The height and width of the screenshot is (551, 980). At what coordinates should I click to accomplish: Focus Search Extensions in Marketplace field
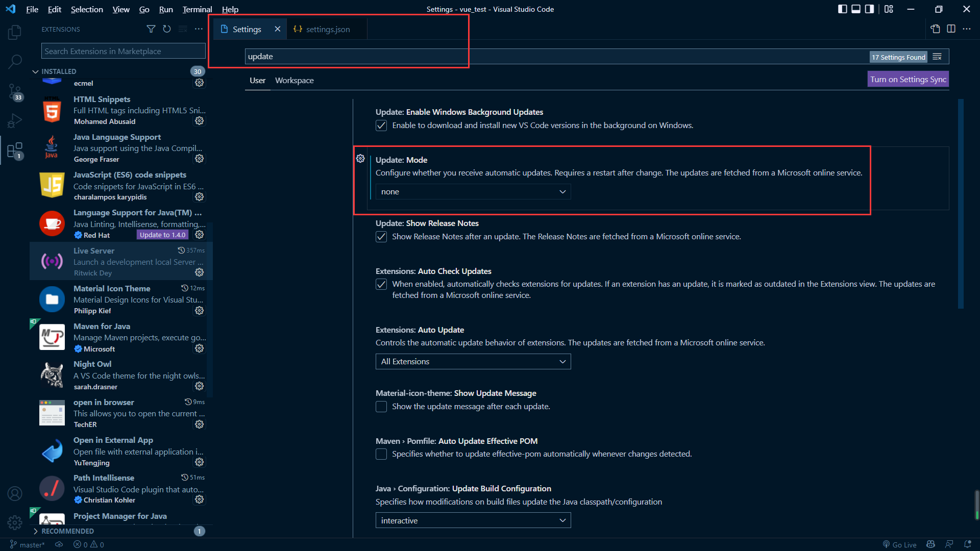124,51
